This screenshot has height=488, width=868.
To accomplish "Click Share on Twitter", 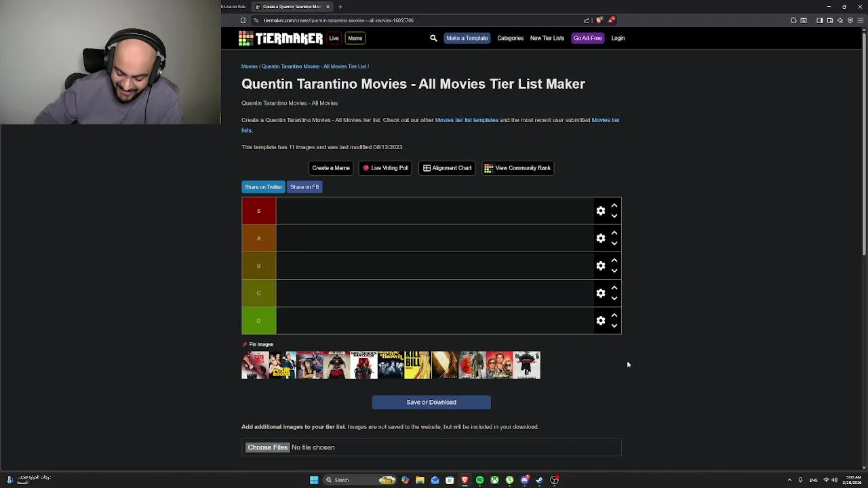I will 263,187.
